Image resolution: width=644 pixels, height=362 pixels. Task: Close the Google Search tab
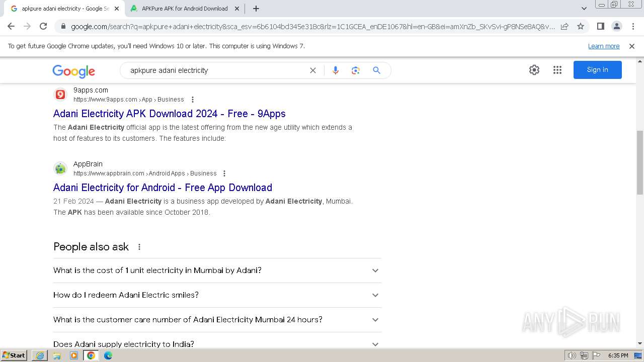coord(116,9)
